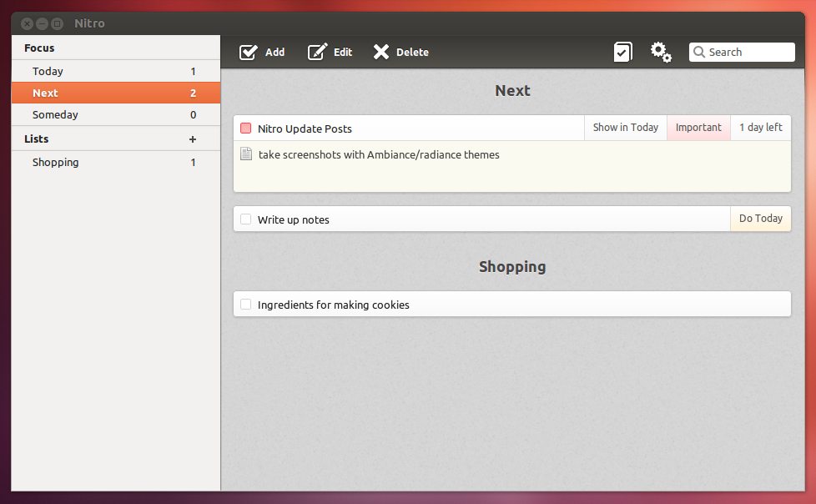Click Do Today on Write up notes
Viewport: 816px width, 504px height.
[761, 219]
